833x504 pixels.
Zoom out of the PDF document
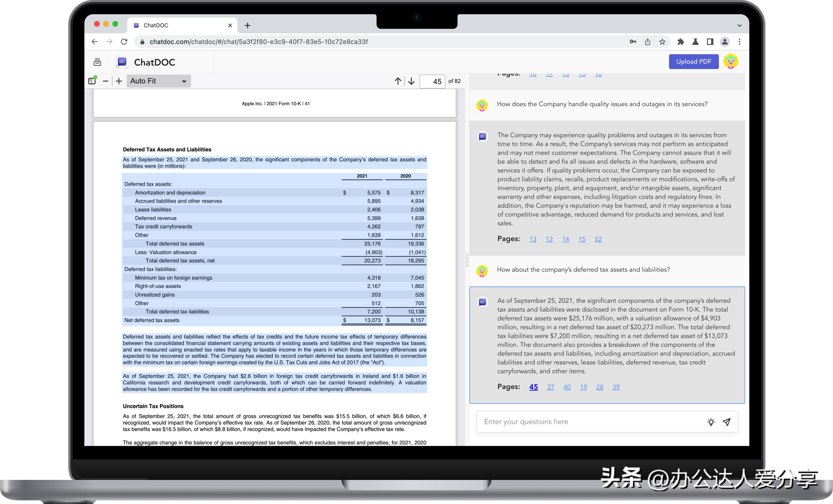[x=106, y=81]
